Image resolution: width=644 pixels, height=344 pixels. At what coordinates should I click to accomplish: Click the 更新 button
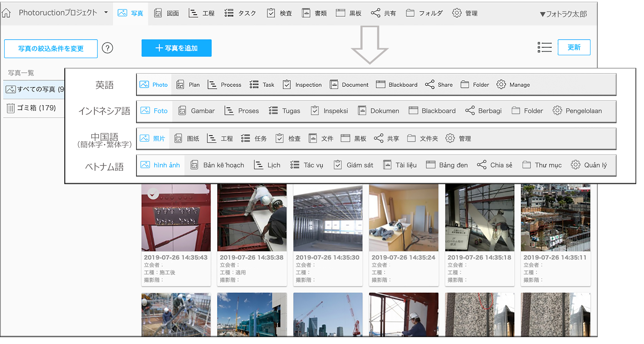[574, 47]
